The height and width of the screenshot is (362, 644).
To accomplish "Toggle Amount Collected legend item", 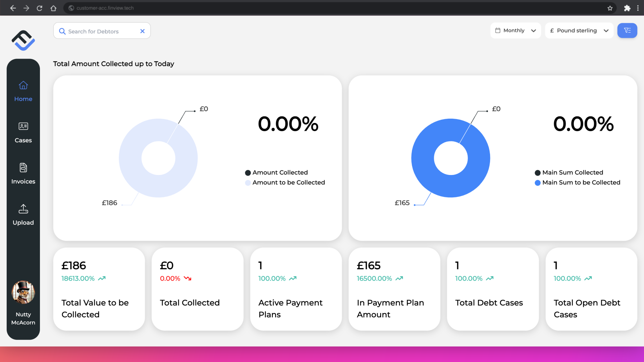I will pyautogui.click(x=276, y=172).
